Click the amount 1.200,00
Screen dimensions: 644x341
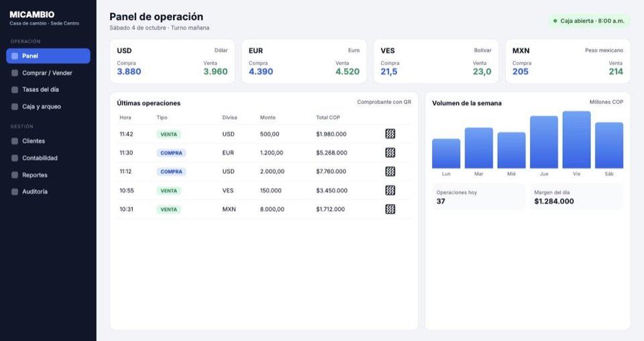tap(272, 153)
